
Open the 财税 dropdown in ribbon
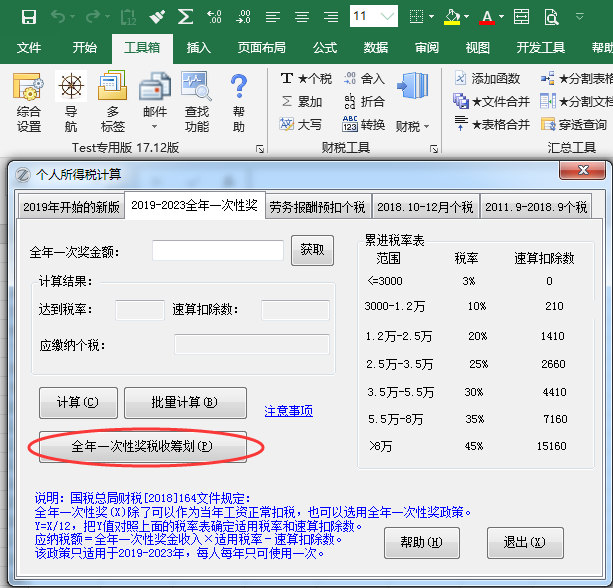tap(412, 126)
